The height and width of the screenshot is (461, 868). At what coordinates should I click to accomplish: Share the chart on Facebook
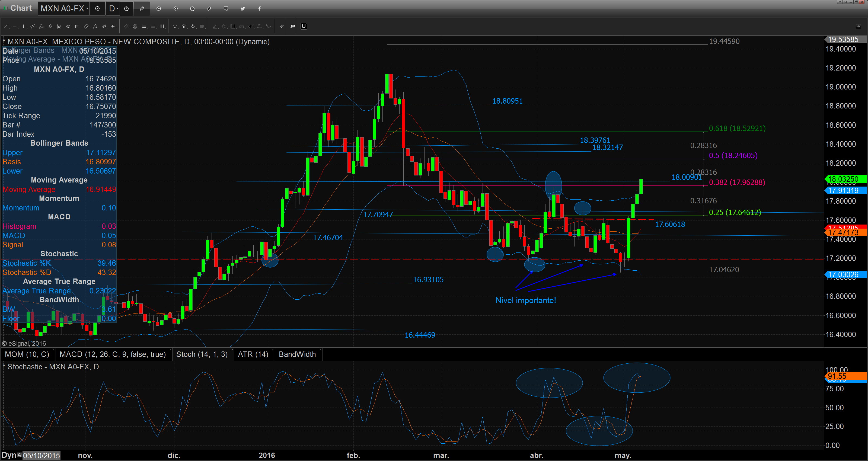260,8
